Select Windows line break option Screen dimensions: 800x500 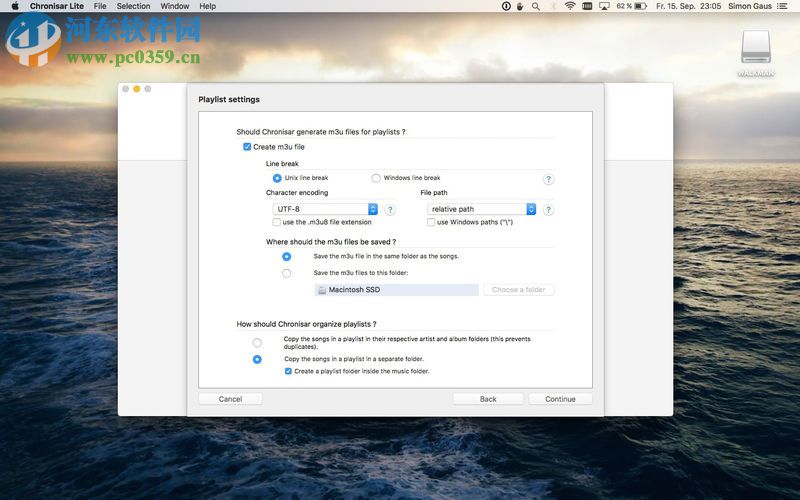coord(376,178)
